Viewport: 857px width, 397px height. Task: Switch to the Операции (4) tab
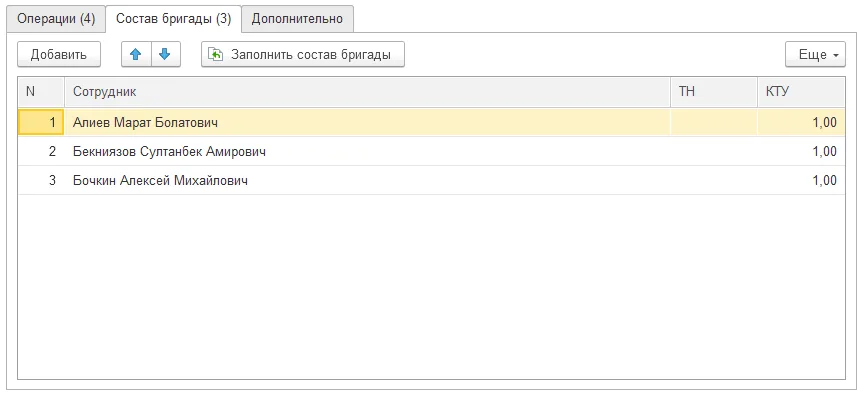[x=56, y=19]
